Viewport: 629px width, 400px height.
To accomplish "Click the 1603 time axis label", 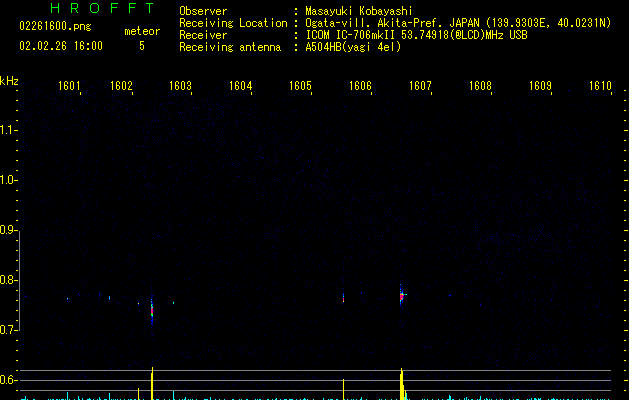I will pyautogui.click(x=180, y=86).
